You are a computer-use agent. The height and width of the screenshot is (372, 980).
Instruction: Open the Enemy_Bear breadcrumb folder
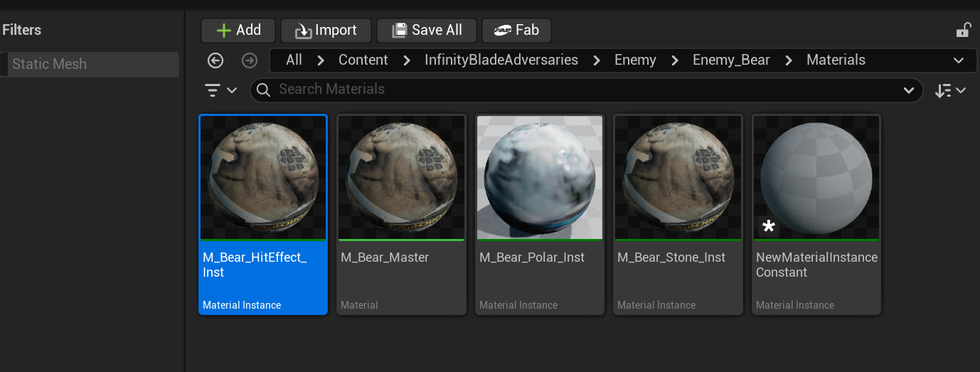731,60
